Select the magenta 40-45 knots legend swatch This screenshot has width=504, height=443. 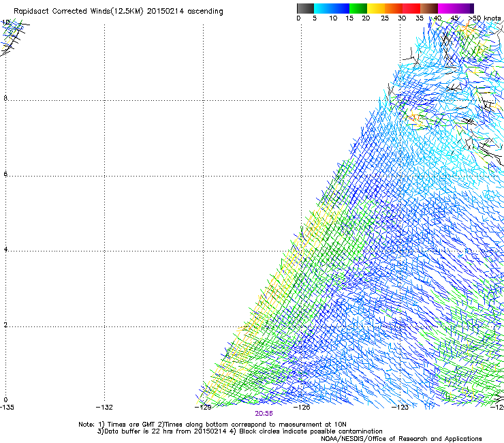pos(447,8)
